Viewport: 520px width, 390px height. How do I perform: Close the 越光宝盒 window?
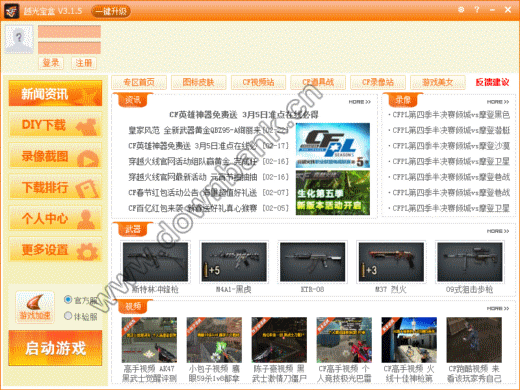tap(508, 10)
